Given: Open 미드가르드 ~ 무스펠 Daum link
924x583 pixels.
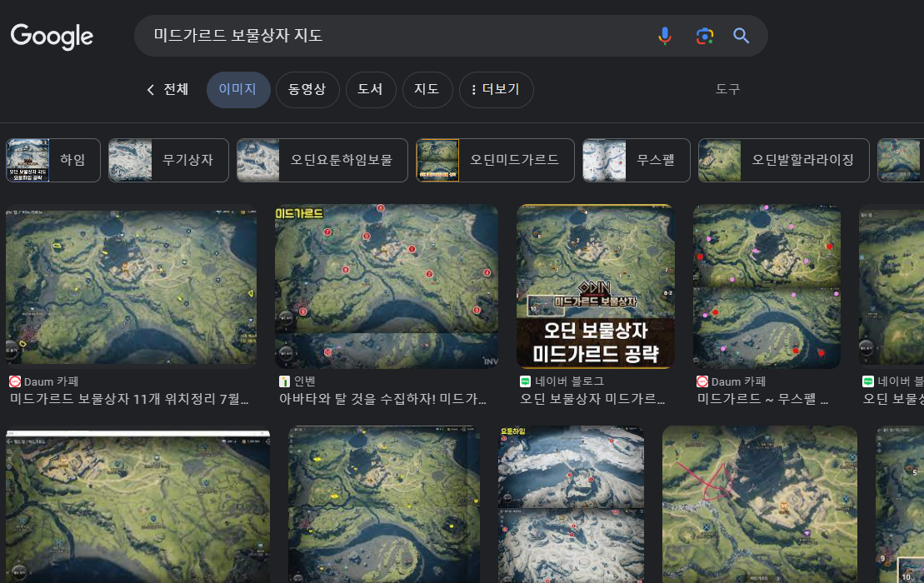Looking at the screenshot, I should [x=763, y=399].
